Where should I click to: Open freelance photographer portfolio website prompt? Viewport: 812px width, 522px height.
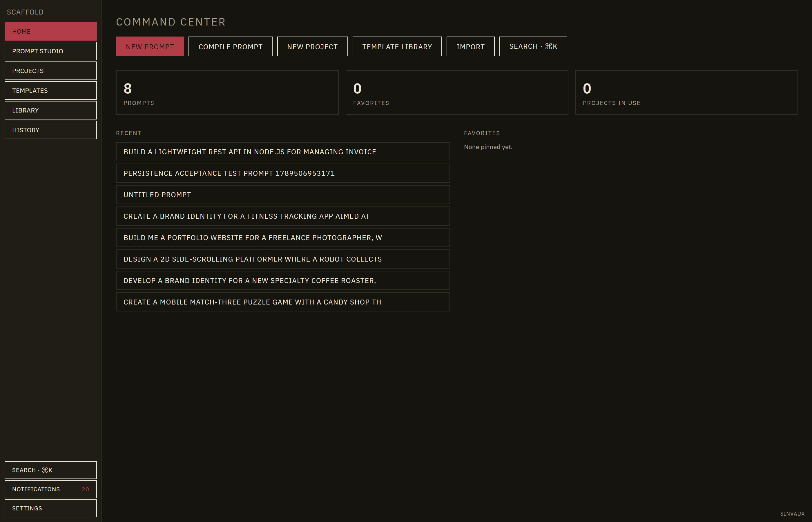pos(283,238)
